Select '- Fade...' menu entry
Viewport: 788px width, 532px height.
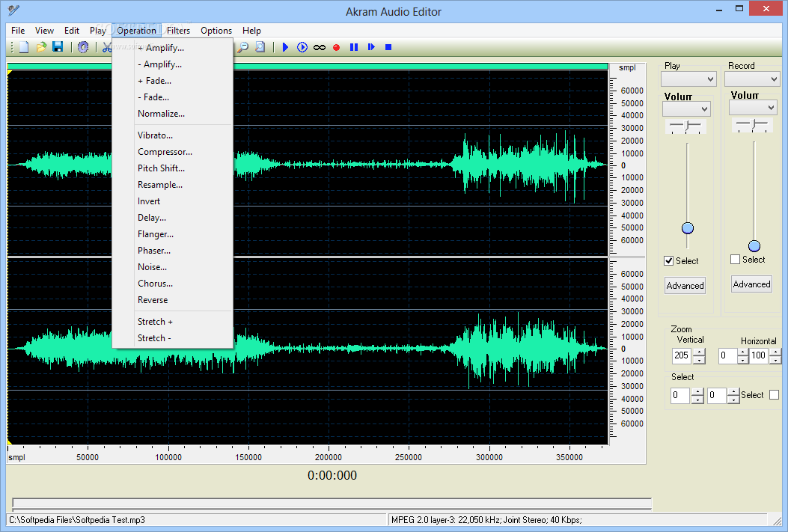pyautogui.click(x=172, y=97)
